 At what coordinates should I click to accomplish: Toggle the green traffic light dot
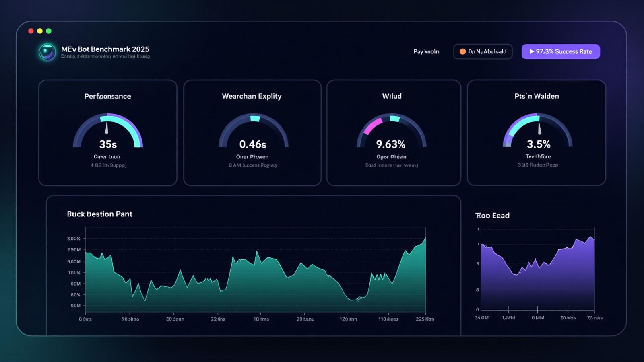[49, 30]
